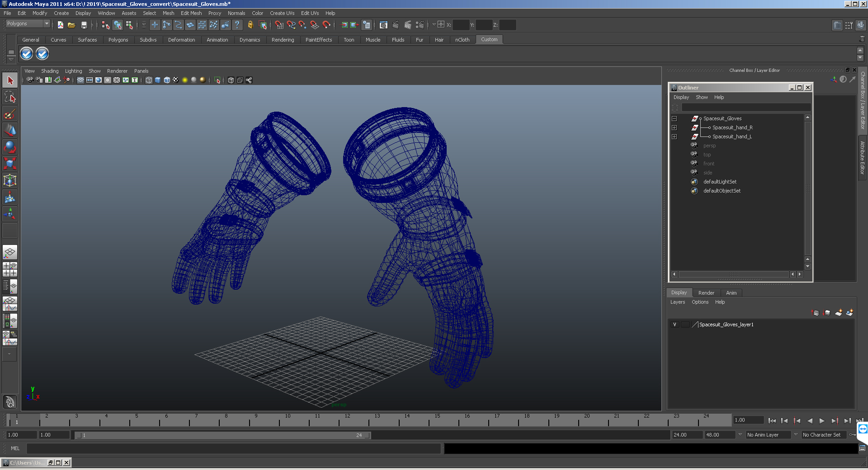
Task: Click Play backwards button
Action: coord(810,421)
